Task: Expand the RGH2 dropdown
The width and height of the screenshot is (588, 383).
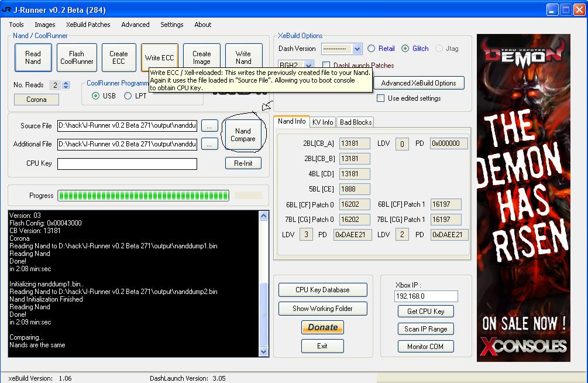Action: coord(308,65)
